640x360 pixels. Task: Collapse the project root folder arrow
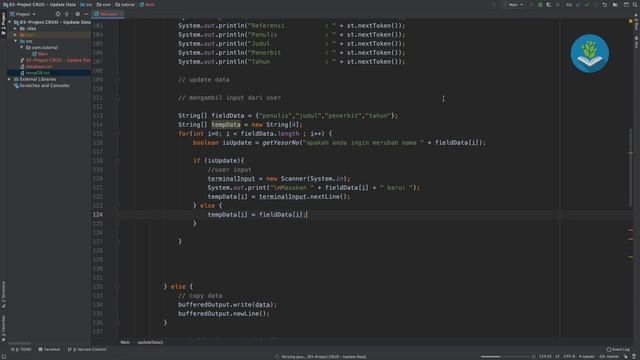[x=10, y=22]
